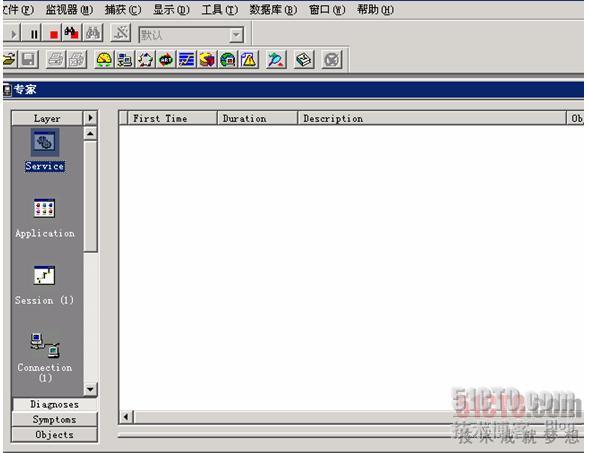589x453 pixels.
Task: Click the layer list scroll down arrow
Action: [90, 389]
